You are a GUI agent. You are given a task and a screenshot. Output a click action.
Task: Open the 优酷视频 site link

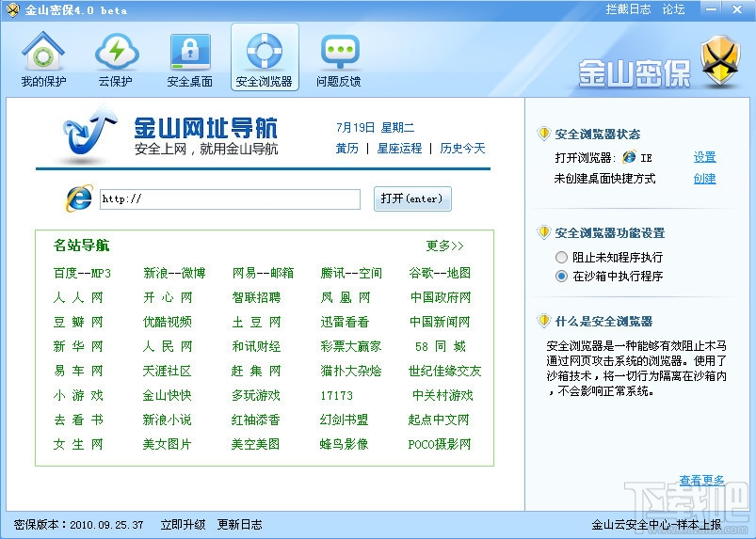tap(168, 322)
